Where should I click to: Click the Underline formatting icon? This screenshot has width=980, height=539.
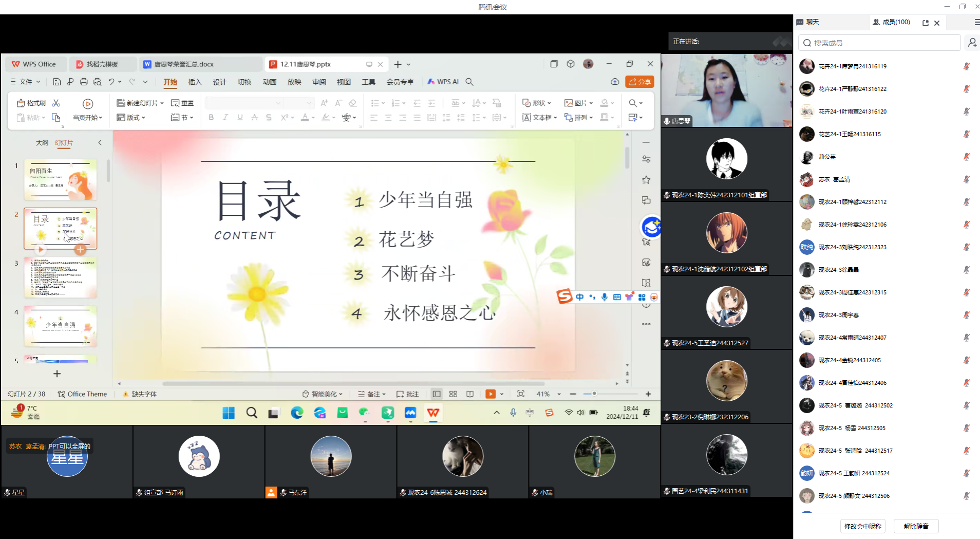point(240,118)
